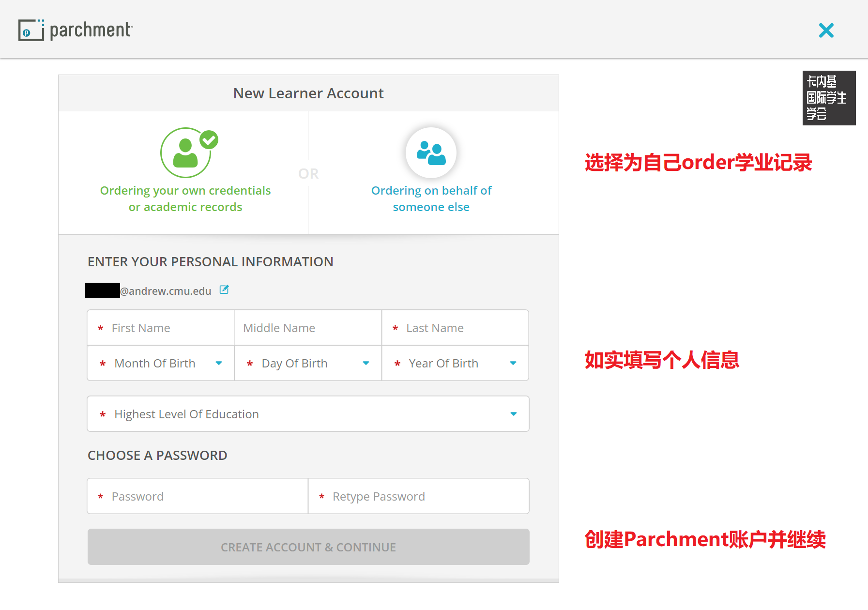Viewport: 868px width, 610px height.
Task: Open the Day Of Birth dropdown
Action: tap(308, 363)
